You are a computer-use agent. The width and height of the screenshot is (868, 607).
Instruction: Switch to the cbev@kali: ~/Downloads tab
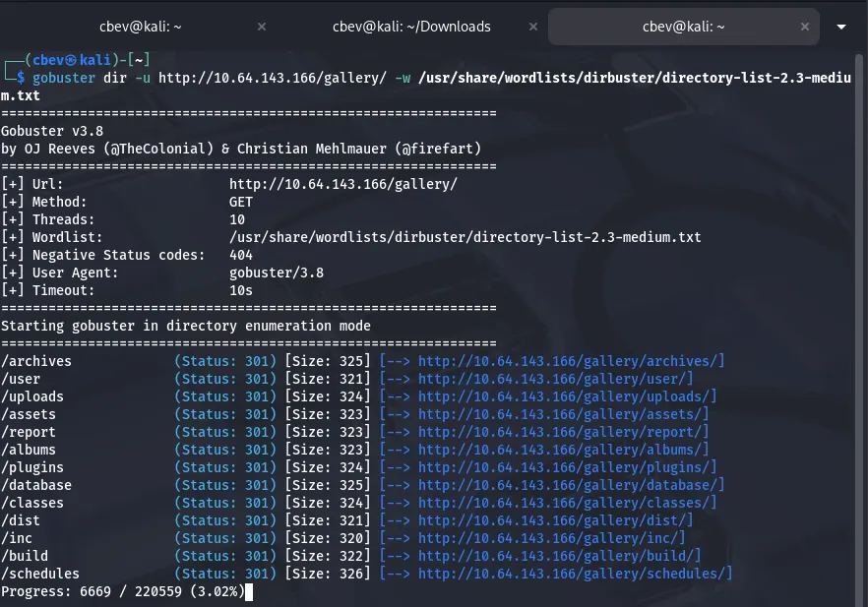click(410, 27)
